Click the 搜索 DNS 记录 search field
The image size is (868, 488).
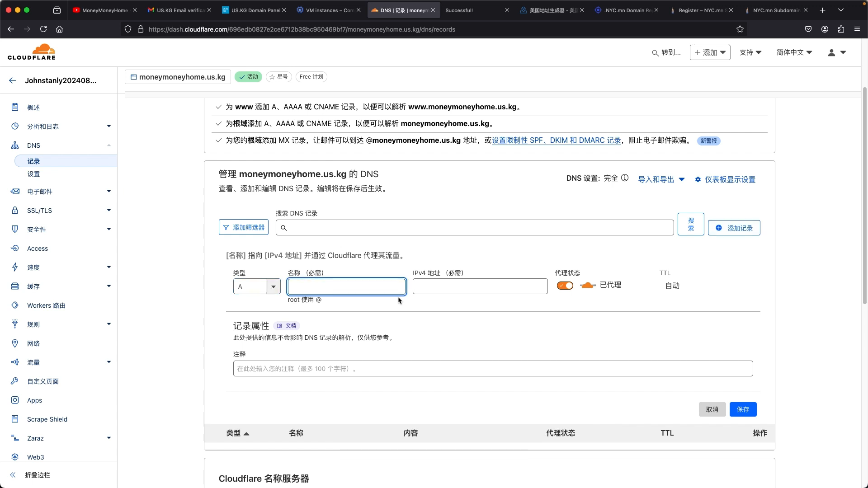[475, 228]
